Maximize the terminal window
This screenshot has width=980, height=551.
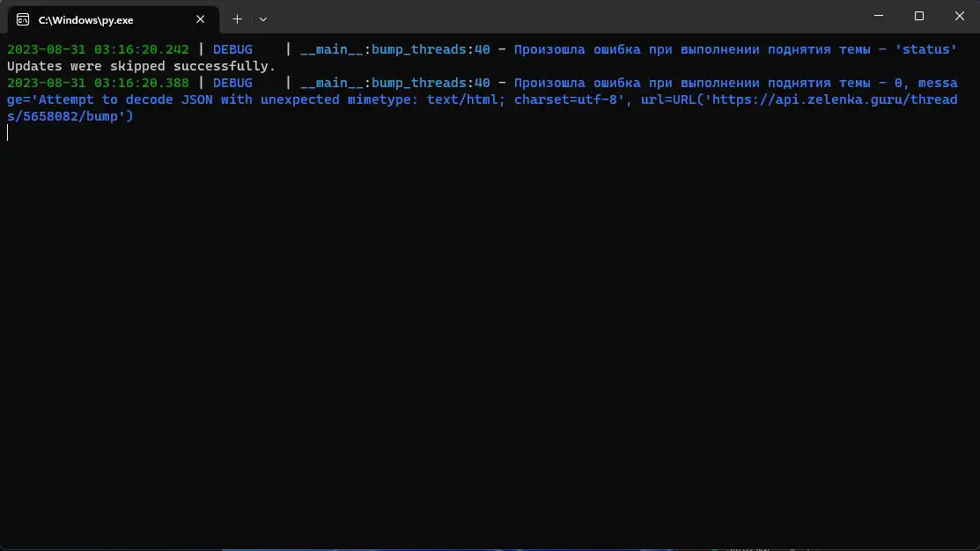919,16
